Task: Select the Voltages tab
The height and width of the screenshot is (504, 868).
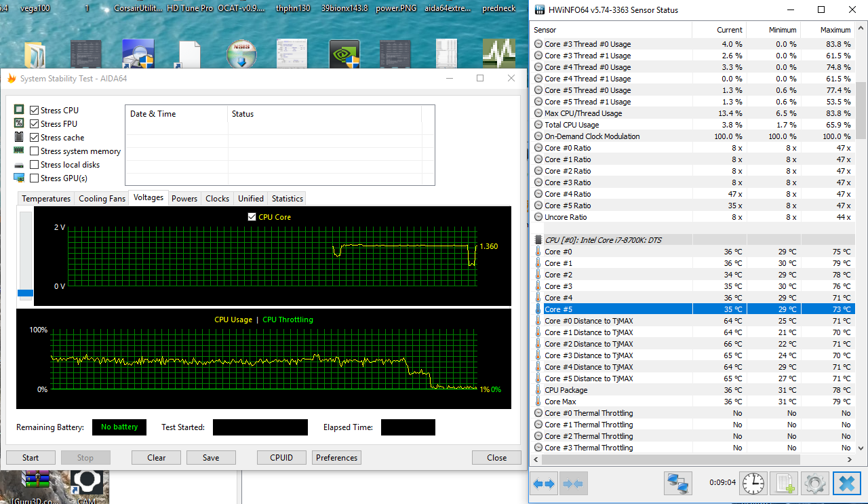Action: tap(149, 197)
